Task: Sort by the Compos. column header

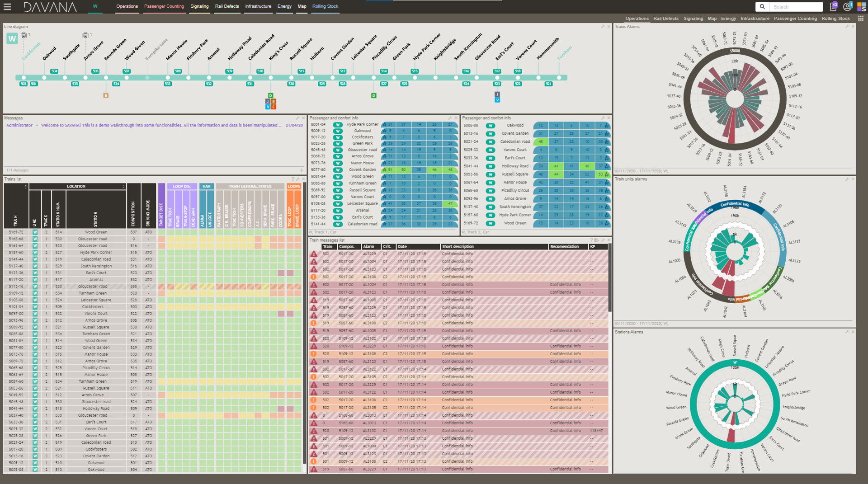Action: click(x=349, y=247)
